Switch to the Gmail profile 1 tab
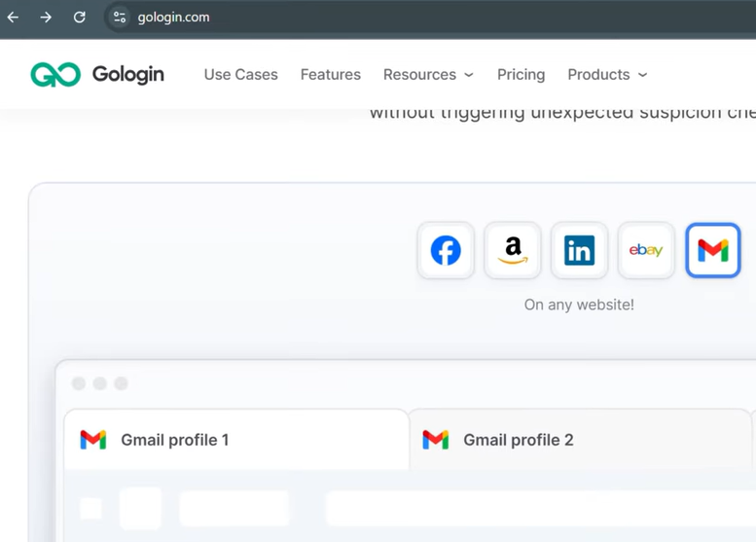Image resolution: width=756 pixels, height=542 pixels. tap(236, 440)
